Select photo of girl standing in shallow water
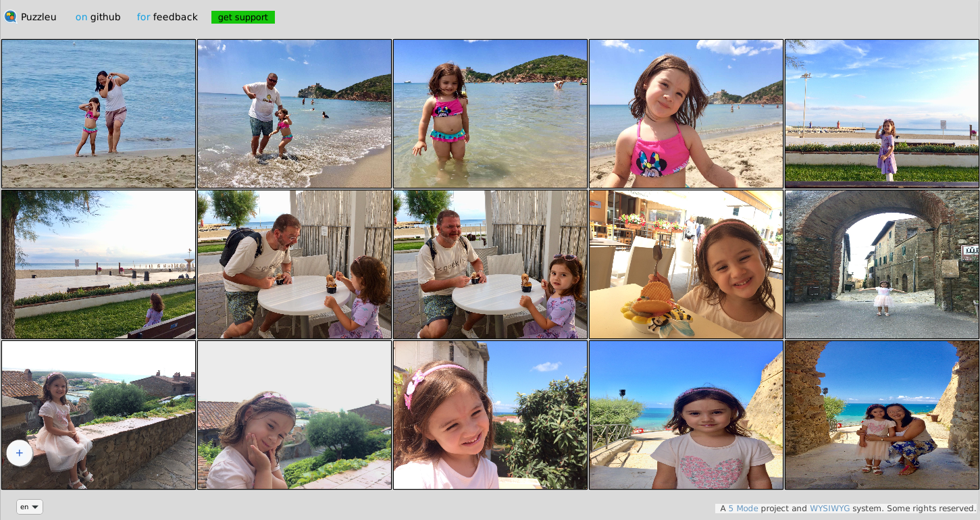Viewport: 980px width, 520px height. [x=490, y=113]
